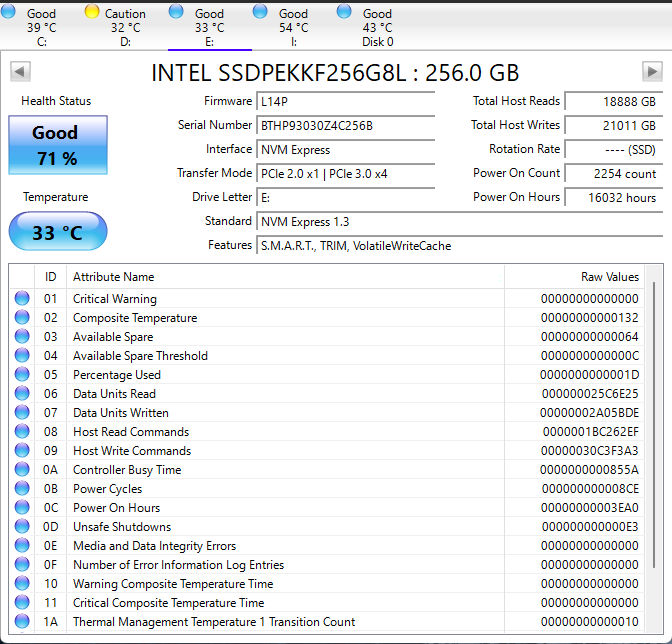Click the yellow Caution status icon for D:
This screenshot has height=644, width=672.
(x=92, y=12)
